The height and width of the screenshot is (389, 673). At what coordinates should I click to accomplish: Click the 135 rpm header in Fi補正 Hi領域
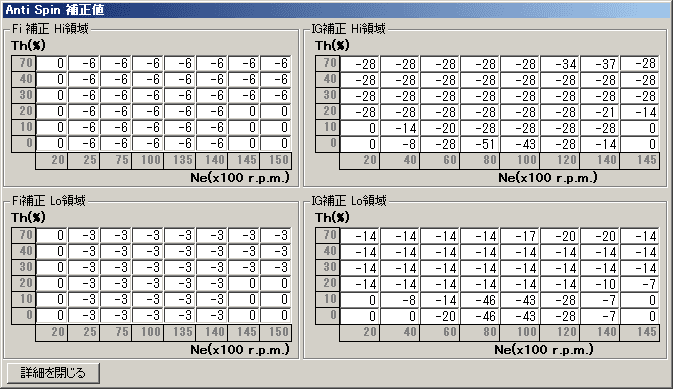pyautogui.click(x=180, y=160)
